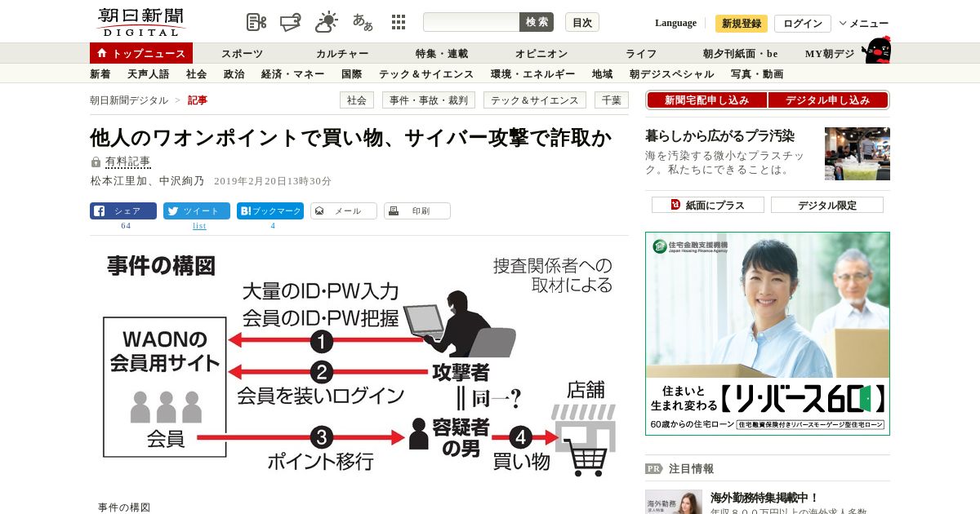Open the スポーツ tab
Viewport: 980px width, 514px height.
pyautogui.click(x=242, y=54)
